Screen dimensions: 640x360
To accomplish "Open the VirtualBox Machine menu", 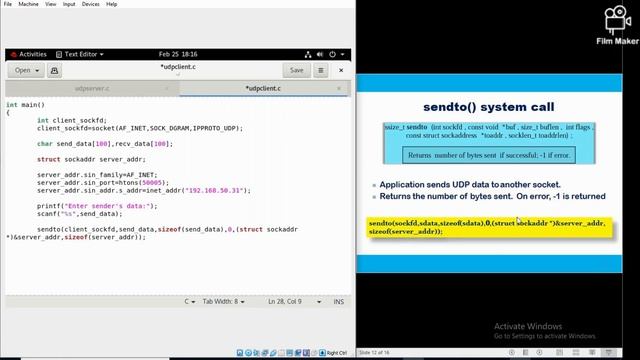I will pos(28,4).
